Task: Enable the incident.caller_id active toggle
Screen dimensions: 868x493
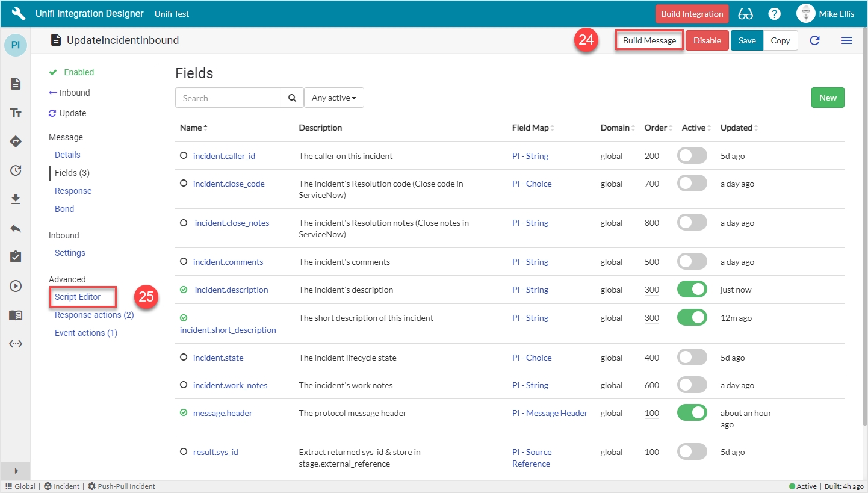Action: (692, 156)
